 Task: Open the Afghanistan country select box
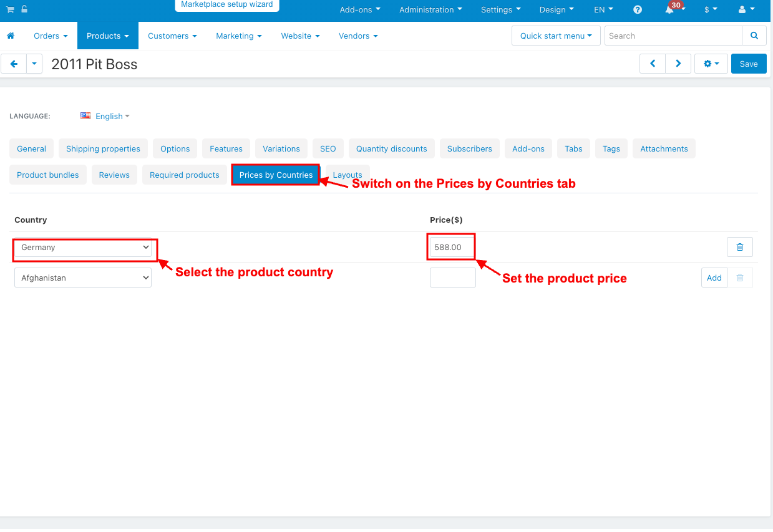point(83,278)
